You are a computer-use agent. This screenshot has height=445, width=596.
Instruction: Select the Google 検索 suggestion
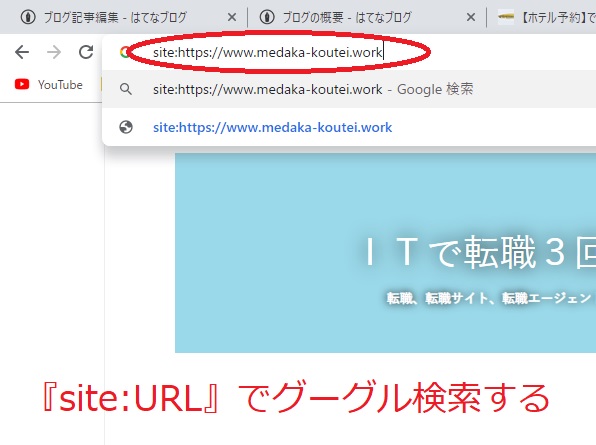pyautogui.click(x=349, y=89)
